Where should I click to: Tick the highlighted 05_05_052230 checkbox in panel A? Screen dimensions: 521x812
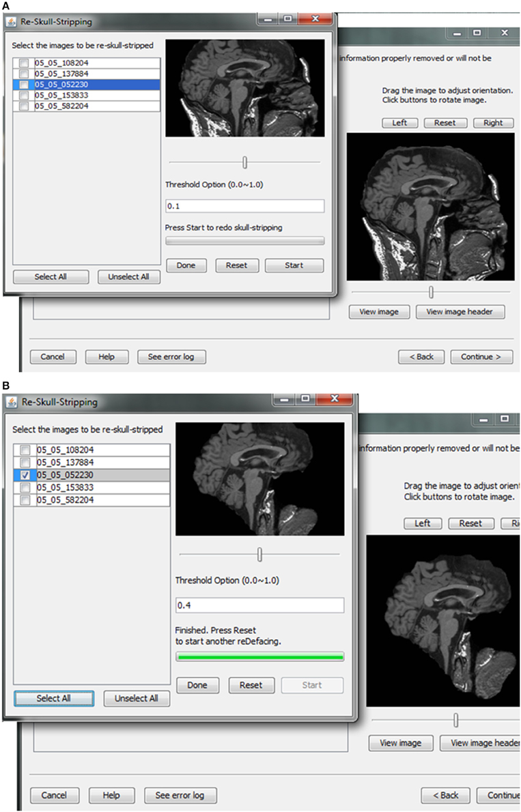coord(24,85)
